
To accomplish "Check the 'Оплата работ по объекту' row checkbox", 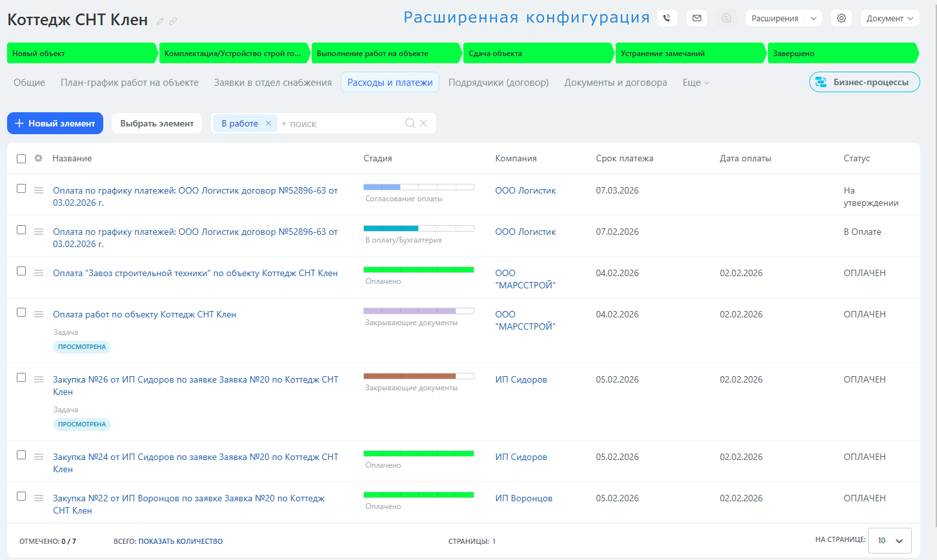I will [x=21, y=312].
